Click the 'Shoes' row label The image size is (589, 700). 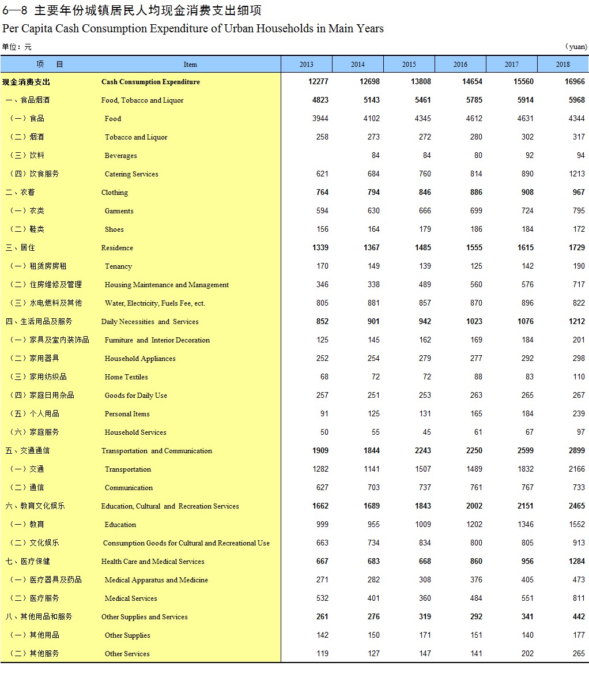pyautogui.click(x=114, y=229)
